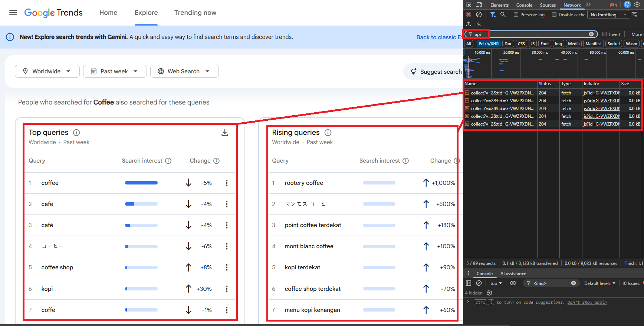Stop recording the network log

click(469, 14)
